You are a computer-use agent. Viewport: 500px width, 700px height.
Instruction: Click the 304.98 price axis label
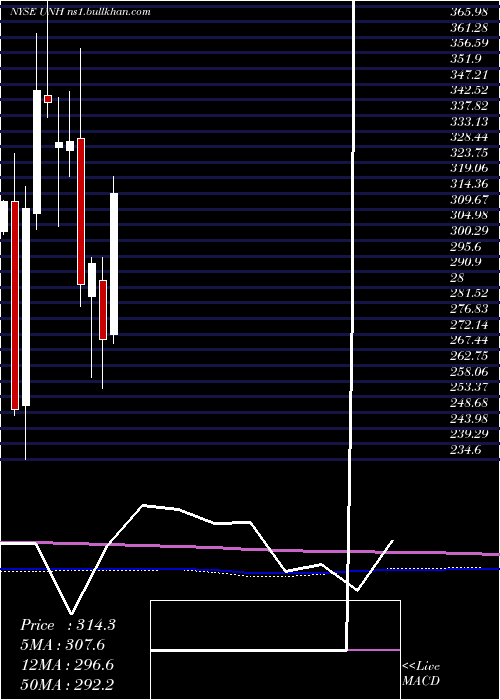(469, 216)
